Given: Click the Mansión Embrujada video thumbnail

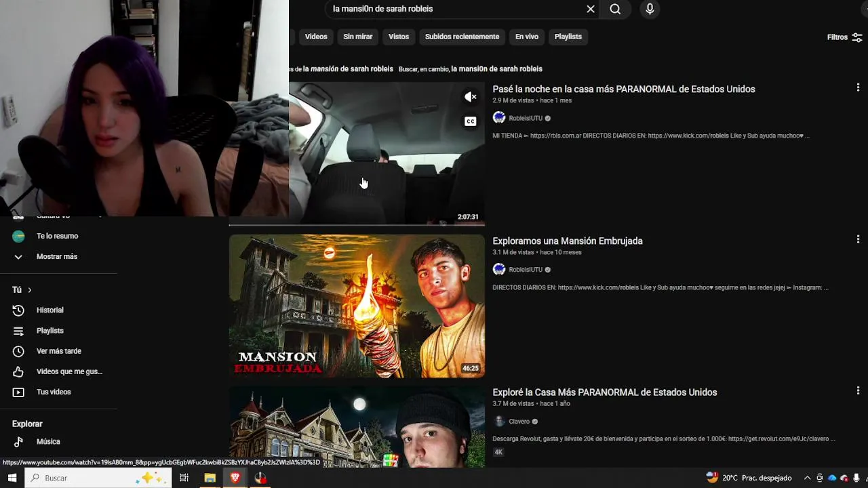Looking at the screenshot, I should click(357, 306).
